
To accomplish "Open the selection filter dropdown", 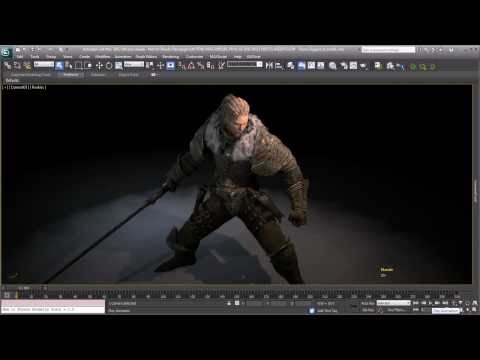I will [44, 64].
